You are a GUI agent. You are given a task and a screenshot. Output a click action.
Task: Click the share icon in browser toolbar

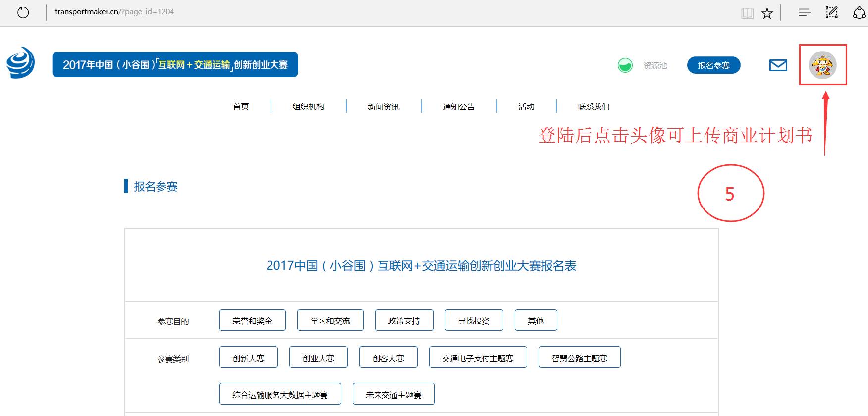[860, 12]
